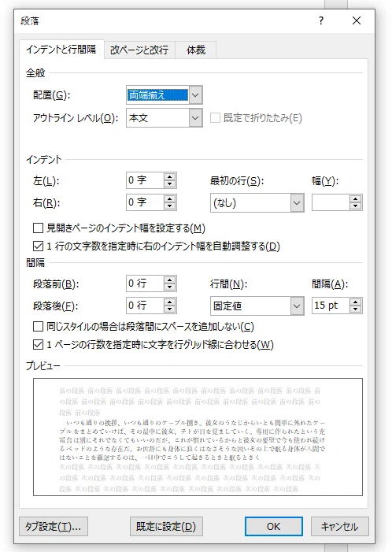Open the 配置 alignment dropdown arrow
392x552 pixels.
[x=196, y=95]
